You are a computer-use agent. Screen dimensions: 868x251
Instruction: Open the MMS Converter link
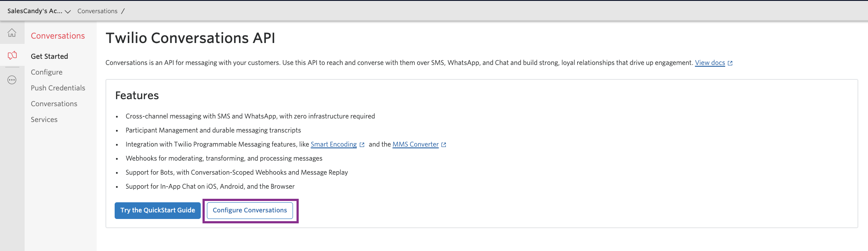pyautogui.click(x=415, y=144)
